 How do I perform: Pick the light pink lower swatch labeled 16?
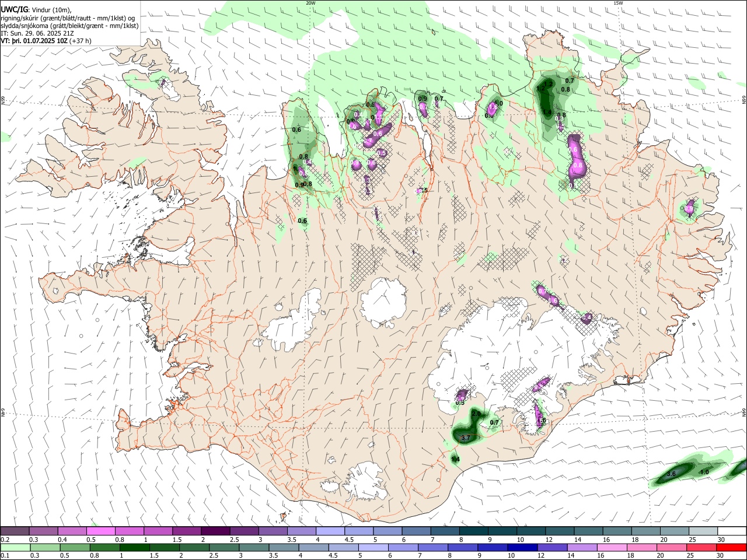tap(612, 547)
